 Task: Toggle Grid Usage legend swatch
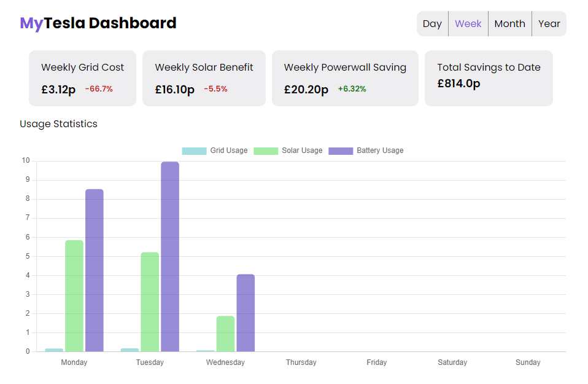pyautogui.click(x=194, y=151)
